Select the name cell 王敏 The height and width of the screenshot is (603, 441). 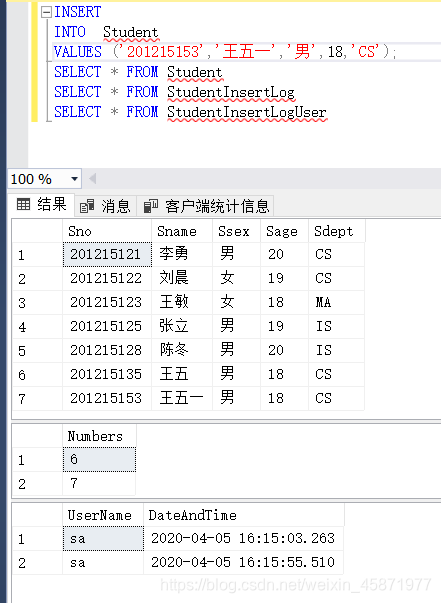coord(182,302)
